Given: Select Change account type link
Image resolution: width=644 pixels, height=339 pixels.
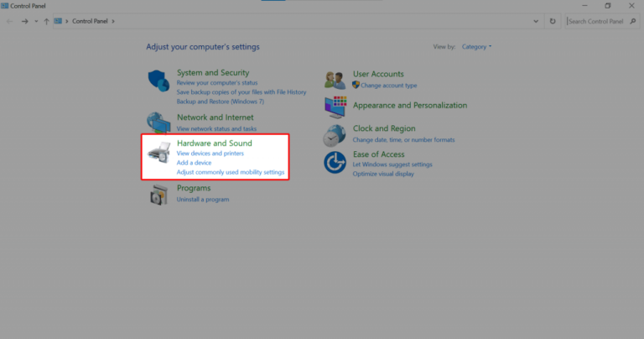Looking at the screenshot, I should pos(388,86).
